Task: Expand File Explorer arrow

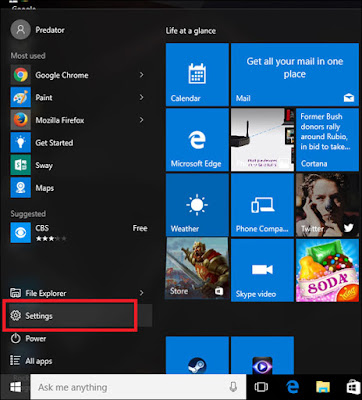Action: pyautogui.click(x=142, y=293)
